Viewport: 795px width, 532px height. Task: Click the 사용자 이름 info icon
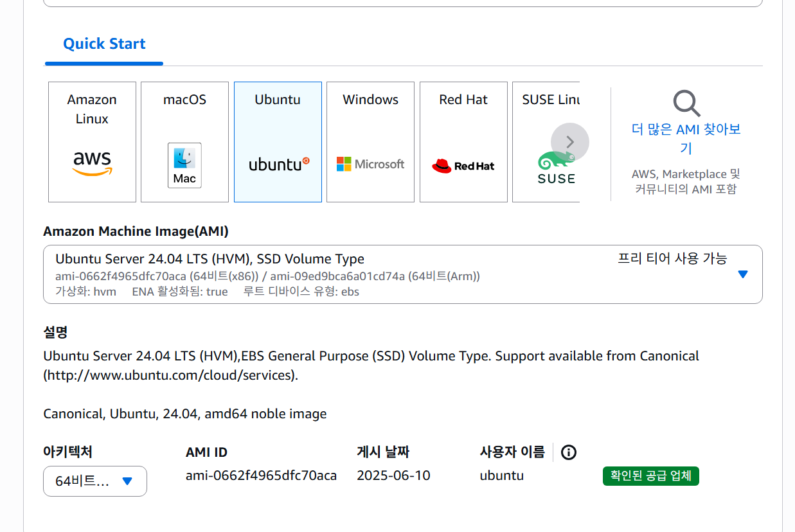[569, 452]
